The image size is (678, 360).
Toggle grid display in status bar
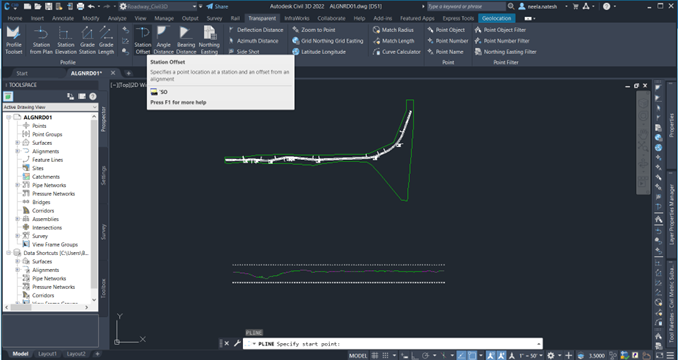click(375, 356)
